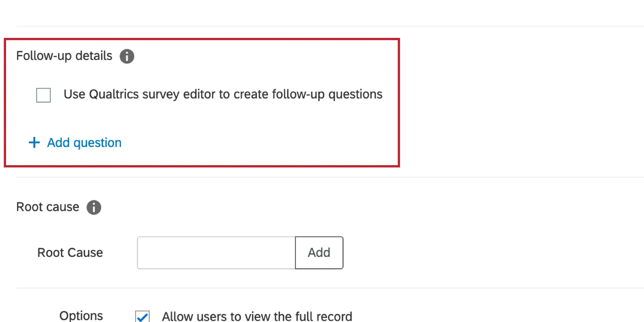Click the circular info badge after Follow-up details heading
Image resolution: width=644 pixels, height=322 pixels.
pos(127,56)
